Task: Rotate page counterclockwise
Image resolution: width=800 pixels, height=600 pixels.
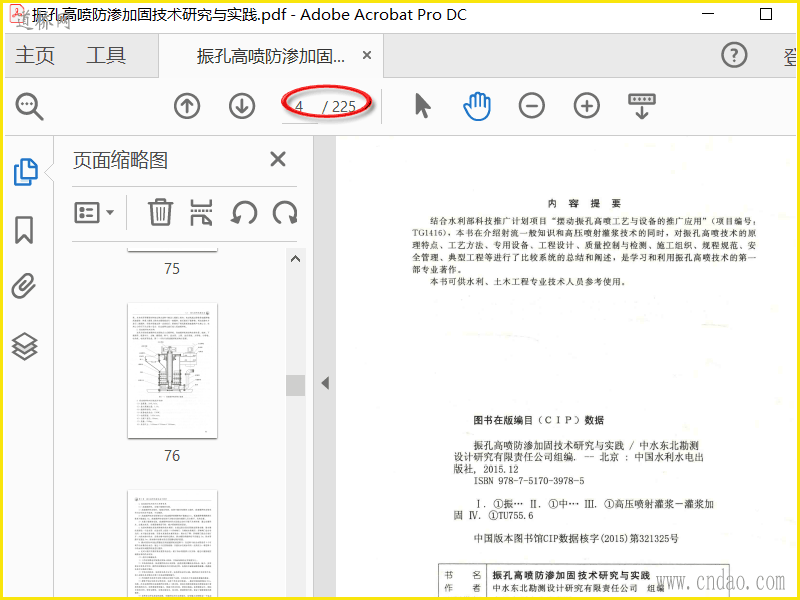Action: (243, 213)
